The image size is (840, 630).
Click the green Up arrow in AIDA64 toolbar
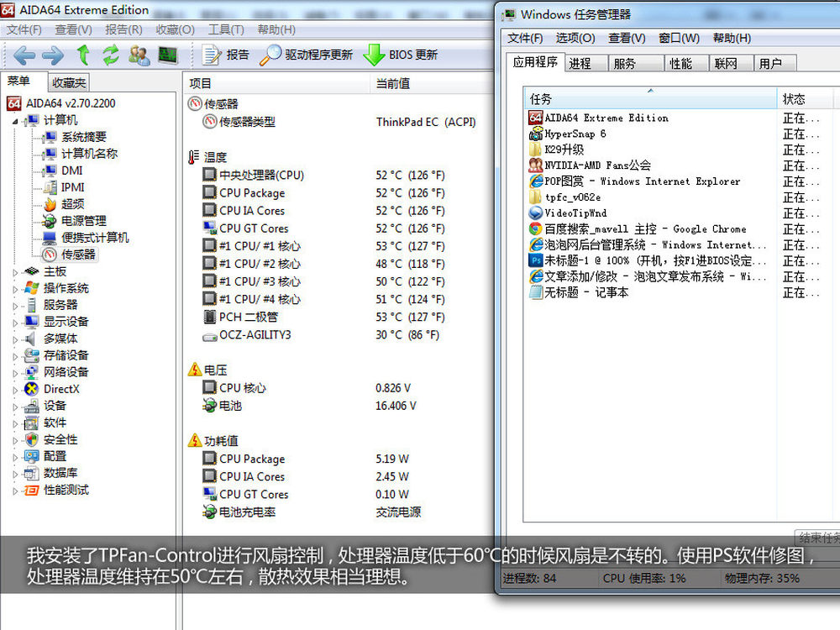point(82,55)
